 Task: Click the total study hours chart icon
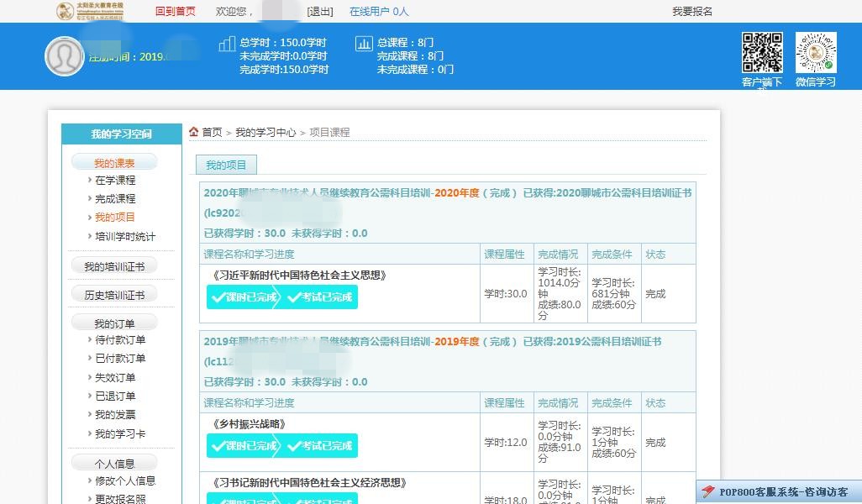(x=227, y=44)
